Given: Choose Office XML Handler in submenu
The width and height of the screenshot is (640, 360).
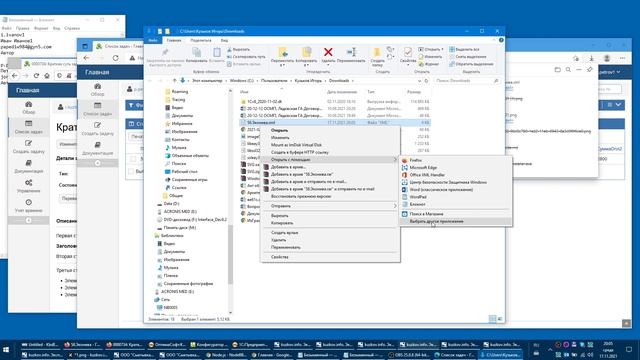Looking at the screenshot, I should [x=455, y=175].
